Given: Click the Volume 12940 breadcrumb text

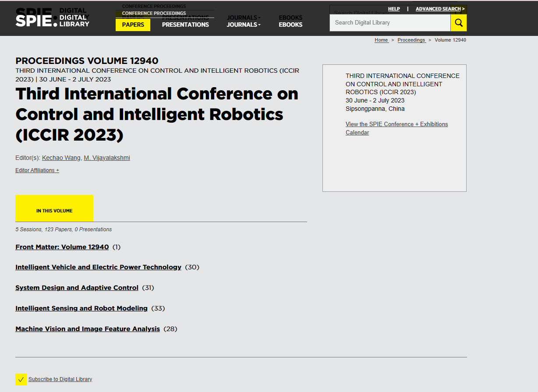Looking at the screenshot, I should pyautogui.click(x=450, y=40).
